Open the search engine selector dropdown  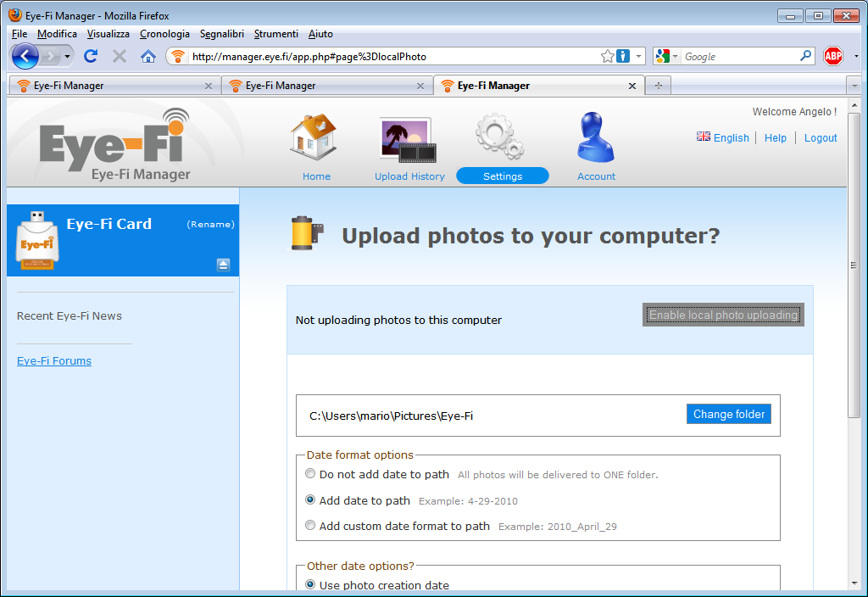click(x=675, y=57)
